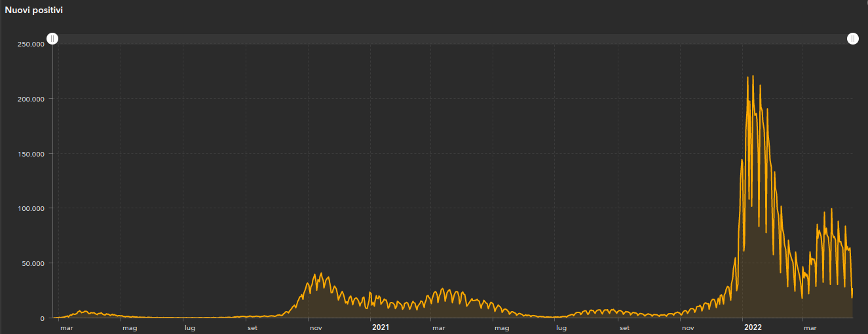Click the 'set' label just before 2022's nov
This screenshot has width=868, height=334.
click(624, 327)
